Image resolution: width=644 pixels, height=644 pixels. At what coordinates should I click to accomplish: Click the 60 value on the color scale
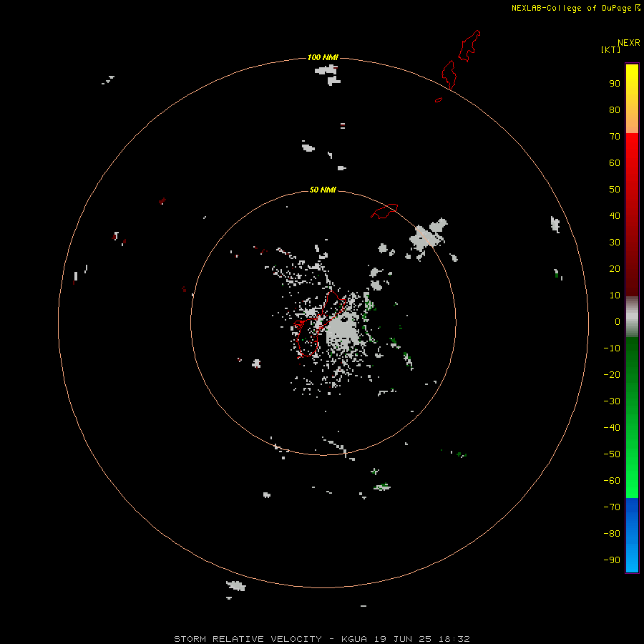pyautogui.click(x=615, y=162)
